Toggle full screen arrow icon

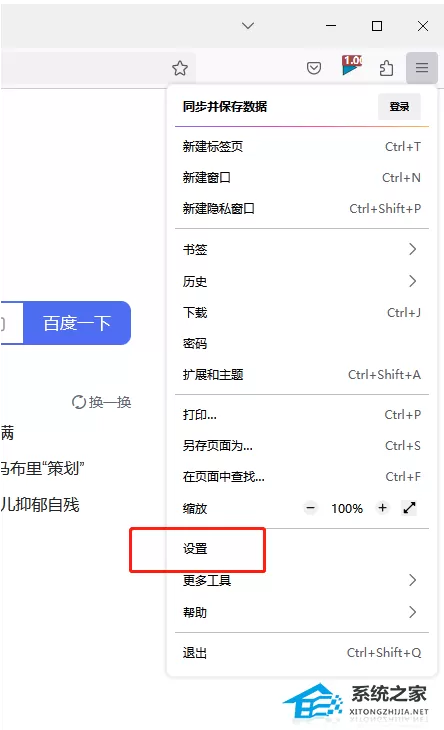[410, 508]
